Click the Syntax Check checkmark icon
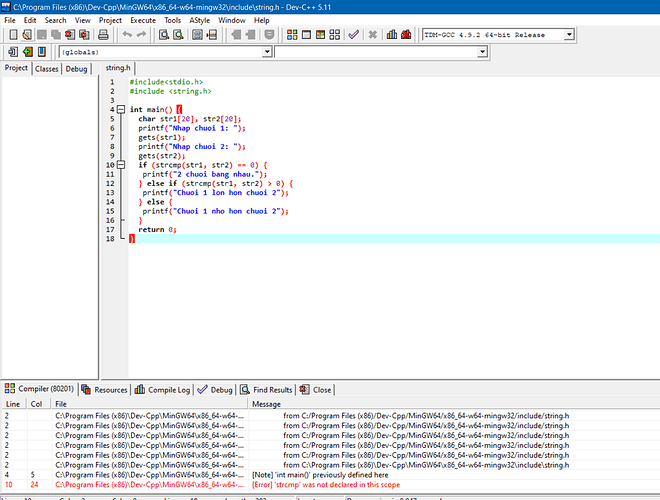This screenshot has width=660, height=500. coord(354,35)
